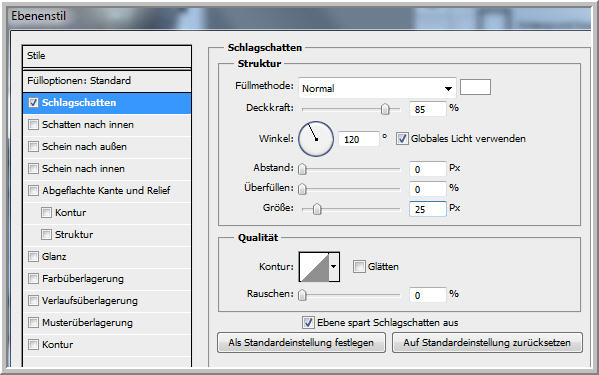Toggle Globales Licht verwenden checkbox
The width and height of the screenshot is (599, 375).
click(x=401, y=138)
